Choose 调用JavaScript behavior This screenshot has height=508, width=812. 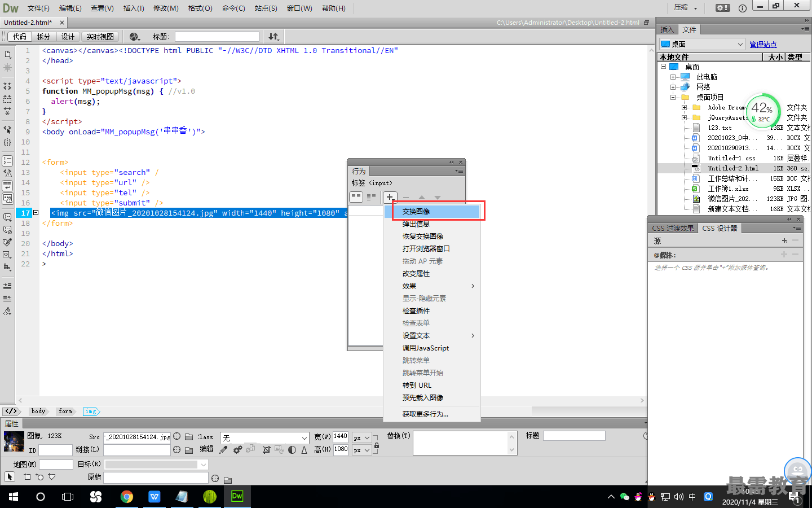click(x=433, y=348)
